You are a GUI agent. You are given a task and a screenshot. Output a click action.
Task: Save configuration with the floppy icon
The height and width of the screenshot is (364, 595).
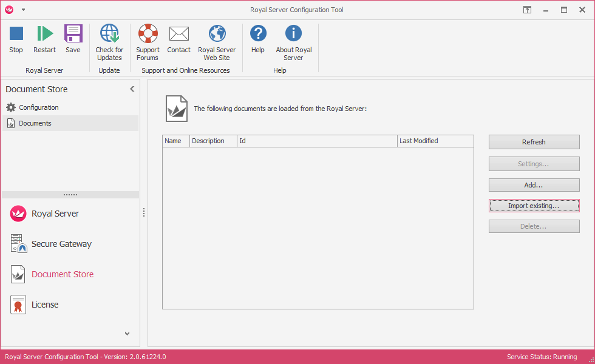click(x=73, y=39)
